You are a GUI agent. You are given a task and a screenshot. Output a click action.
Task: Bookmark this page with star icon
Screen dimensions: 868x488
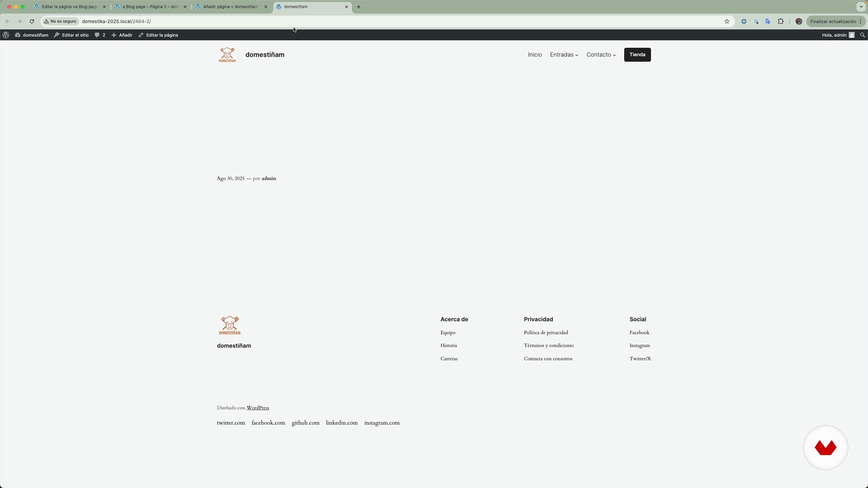click(727, 21)
